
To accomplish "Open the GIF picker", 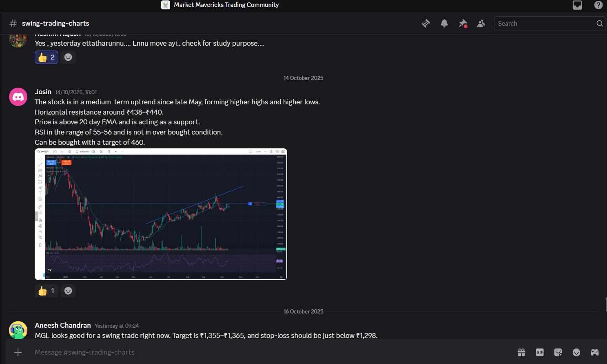I will click(540, 352).
